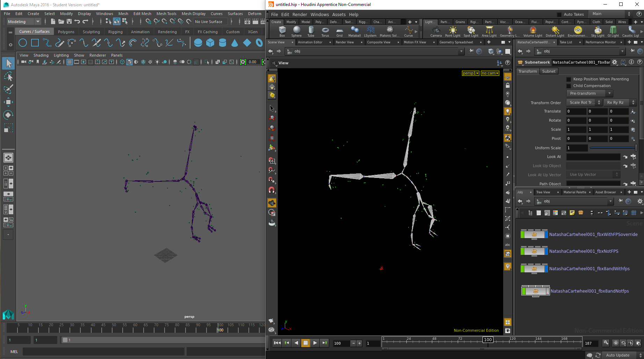Switch to the Subnet parameter tab
This screenshot has height=359, width=644.
[549, 71]
